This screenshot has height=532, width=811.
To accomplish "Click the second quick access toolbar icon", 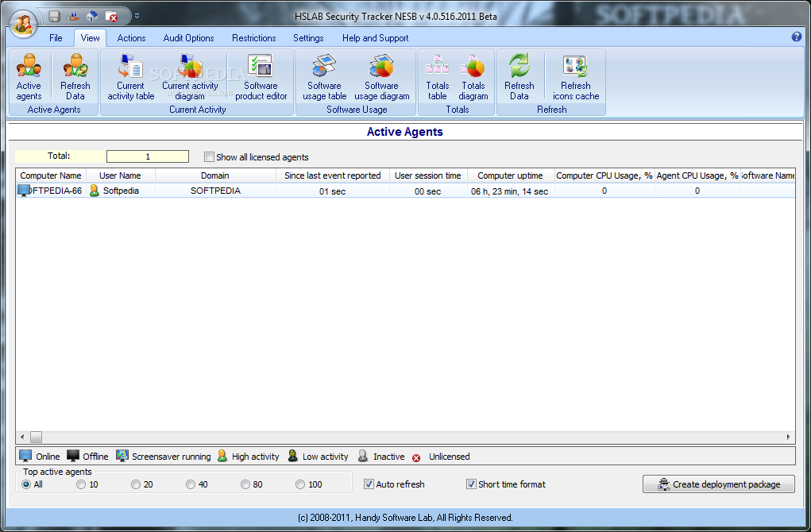I will tap(73, 16).
